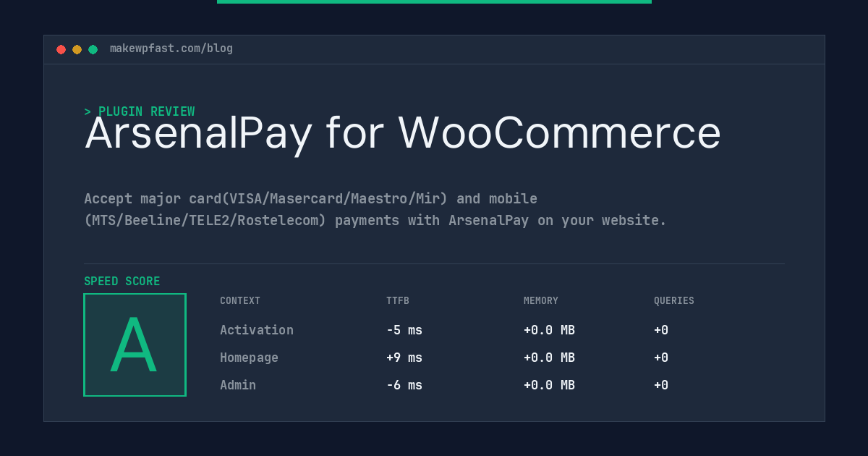Image resolution: width=868 pixels, height=456 pixels.
Task: Select the Activation row label
Action: [x=257, y=330]
